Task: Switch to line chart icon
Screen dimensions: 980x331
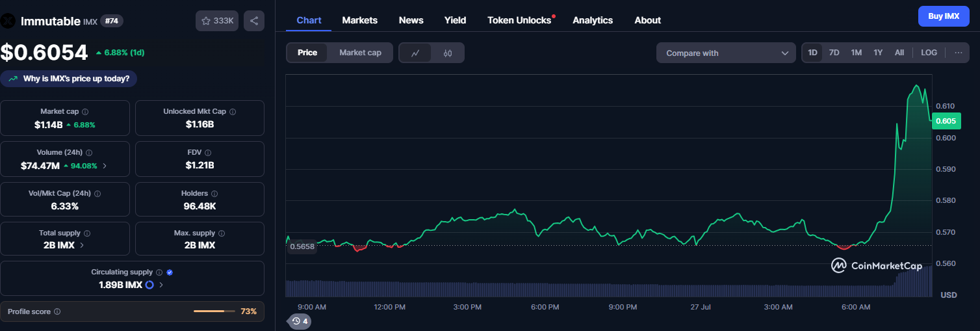Action: 415,53
